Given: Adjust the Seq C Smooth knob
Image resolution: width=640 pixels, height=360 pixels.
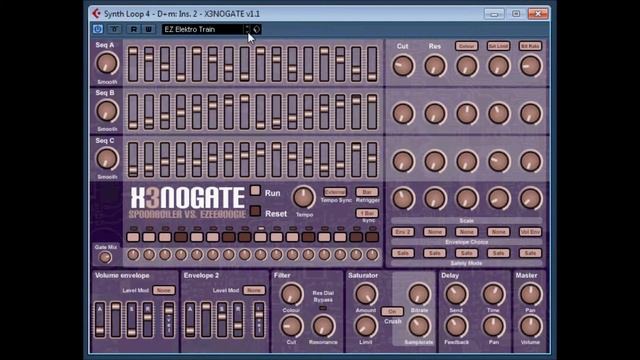Looking at the screenshot, I should click(x=107, y=159).
